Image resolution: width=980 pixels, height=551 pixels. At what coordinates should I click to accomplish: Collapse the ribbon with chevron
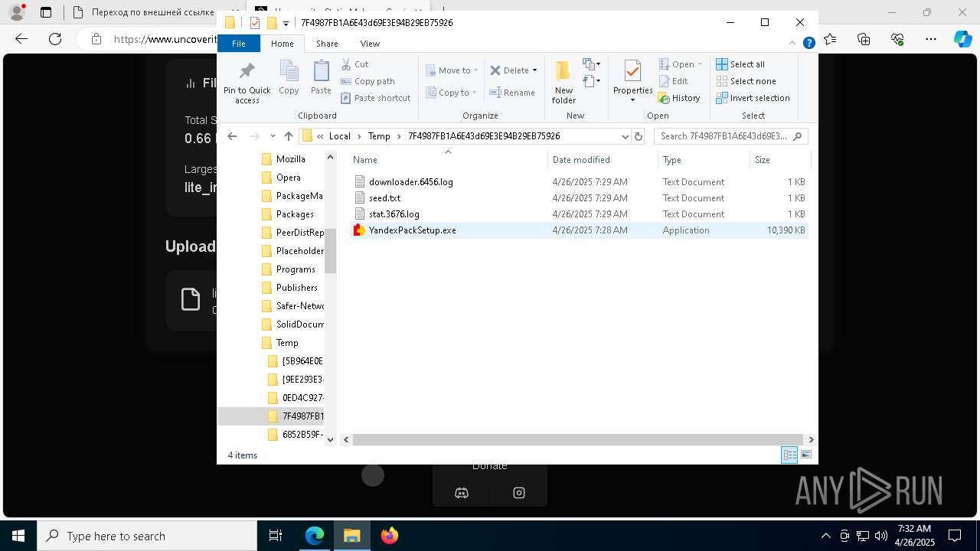[794, 44]
